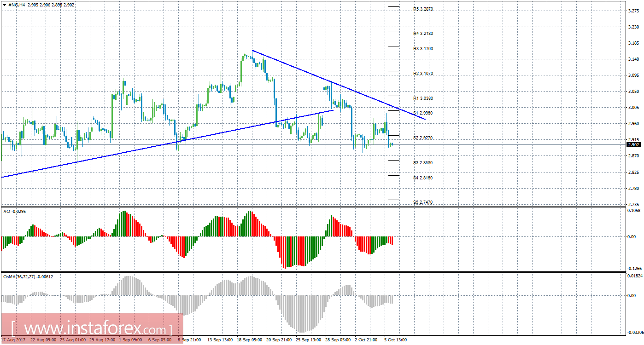Click 2.825 on the price axis
Image resolution: width=644 pixels, height=345 pixels.
click(633, 172)
